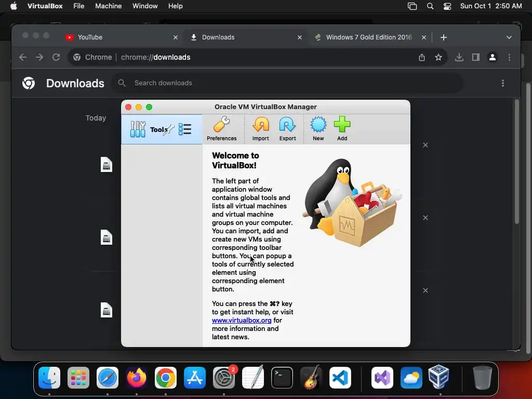Open a new Chrome tab
Viewport: 532px width, 399px height.
click(x=444, y=37)
